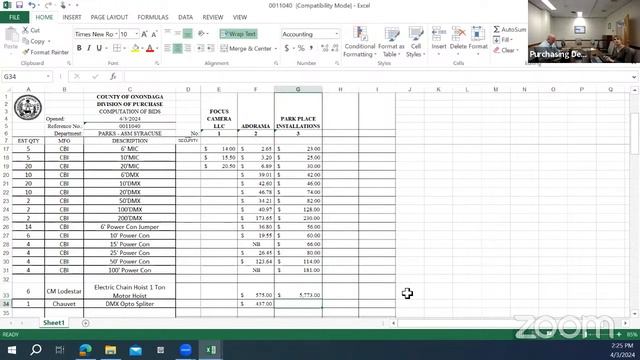Switch to the REVIEW tab

[x=213, y=17]
